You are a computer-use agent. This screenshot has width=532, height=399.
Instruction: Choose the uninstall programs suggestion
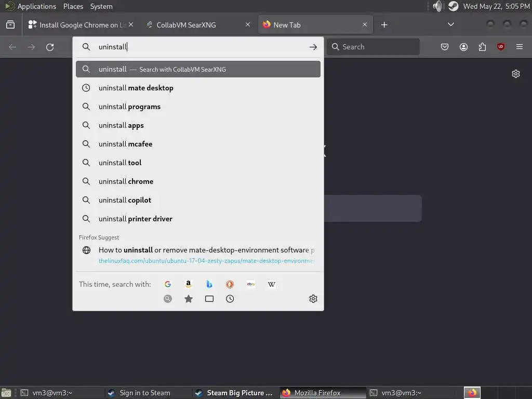pyautogui.click(x=198, y=107)
